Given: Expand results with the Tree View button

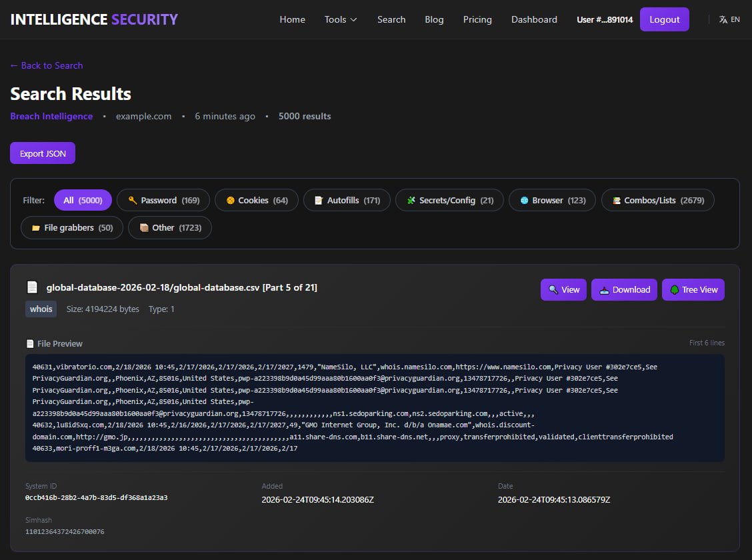Looking at the screenshot, I should (693, 289).
